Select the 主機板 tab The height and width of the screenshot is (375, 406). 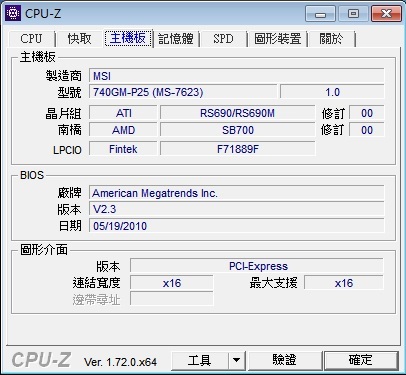click(x=128, y=38)
